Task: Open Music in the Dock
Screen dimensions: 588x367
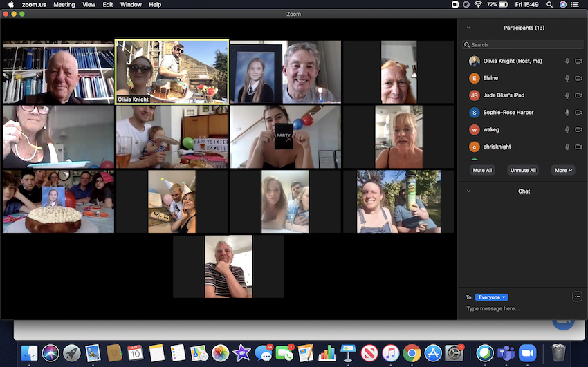Action: point(391,352)
